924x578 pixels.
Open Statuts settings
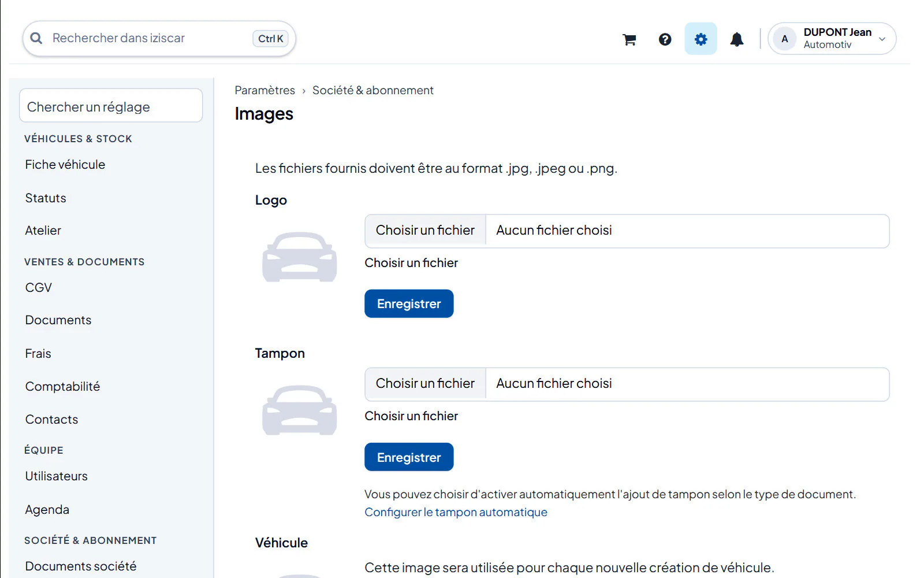pyautogui.click(x=46, y=198)
